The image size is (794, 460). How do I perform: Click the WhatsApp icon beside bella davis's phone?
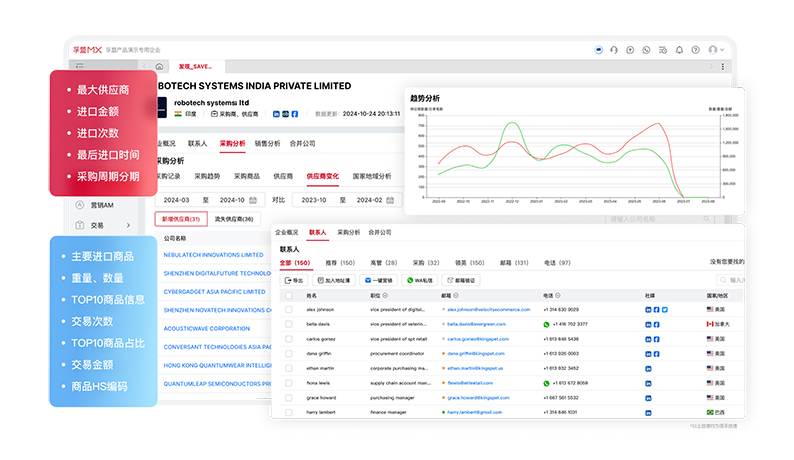click(x=547, y=324)
